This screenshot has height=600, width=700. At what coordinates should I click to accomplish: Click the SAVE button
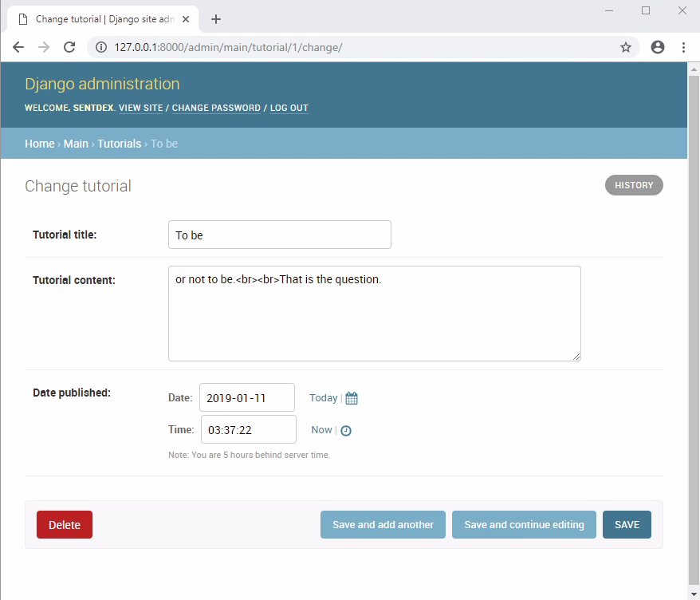coord(627,525)
